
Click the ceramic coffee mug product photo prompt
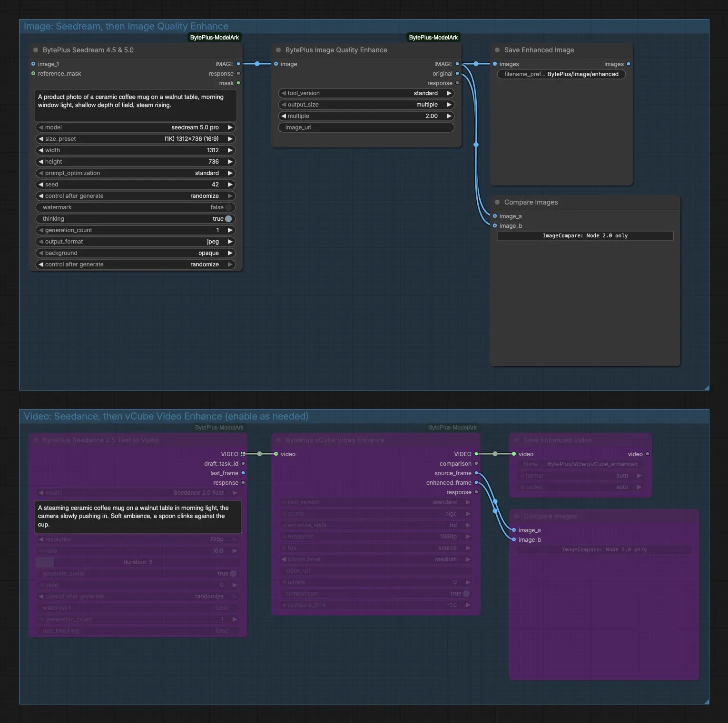coord(136,105)
